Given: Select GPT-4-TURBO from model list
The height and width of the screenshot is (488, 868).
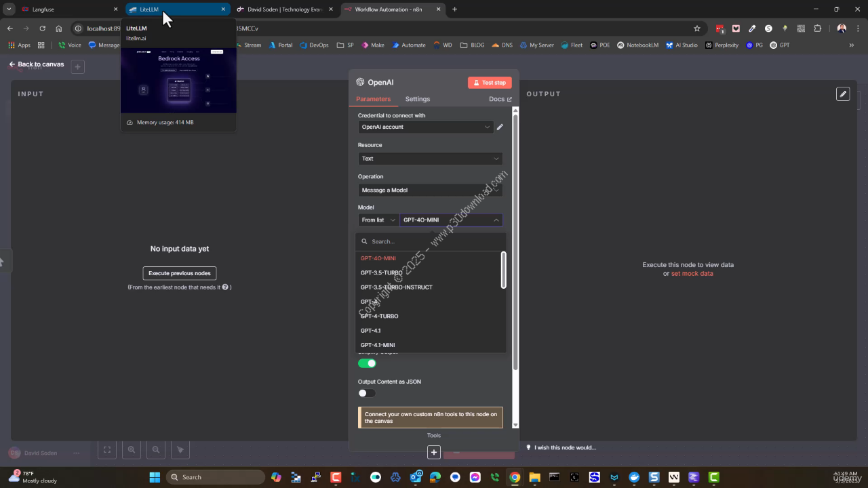Looking at the screenshot, I should pyautogui.click(x=430, y=317).
